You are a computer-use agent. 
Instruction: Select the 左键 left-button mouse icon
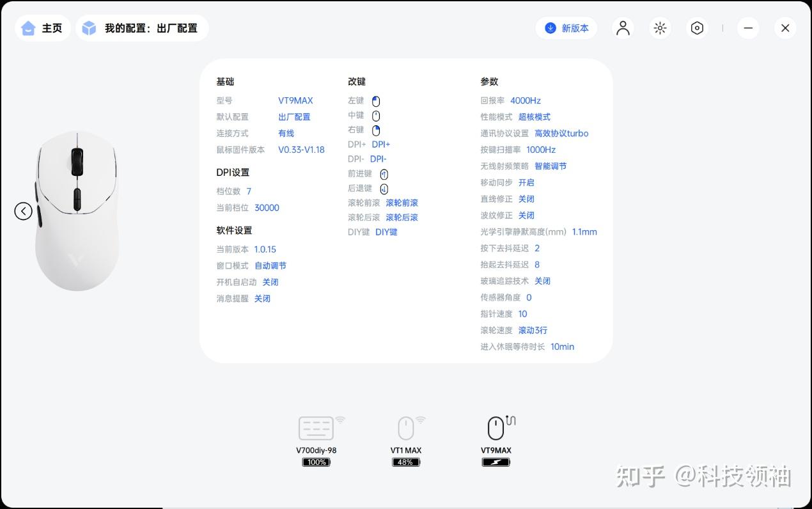click(x=376, y=101)
